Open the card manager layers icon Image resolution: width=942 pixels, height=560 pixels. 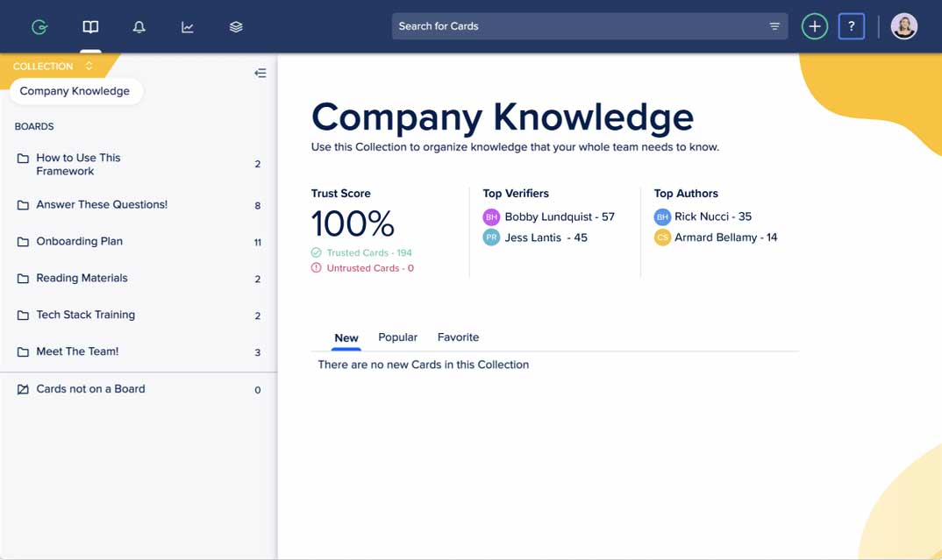[236, 27]
